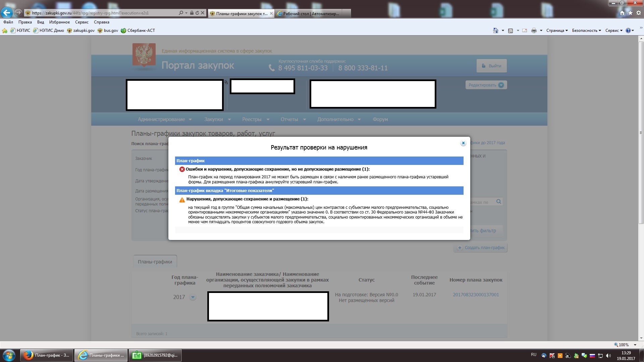Click the Firefox icon in taskbar
644x362 pixels.
tap(29, 355)
